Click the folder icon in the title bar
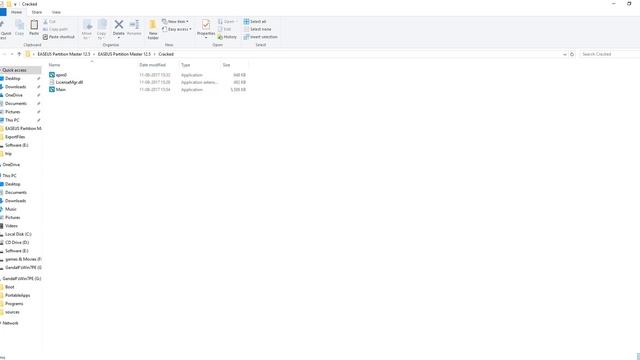Viewport: 640px width, 360px height. click(9, 4)
